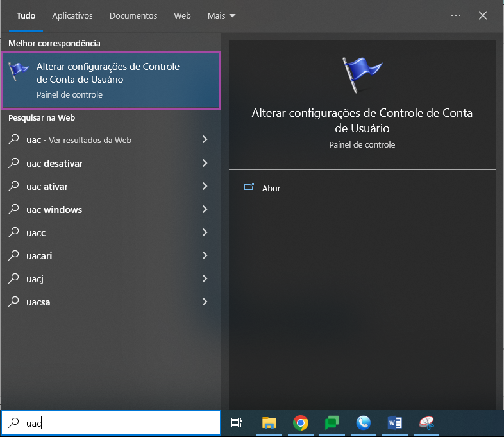The height and width of the screenshot is (437, 504).
Task: Switch to the Documentos tab
Action: (133, 16)
